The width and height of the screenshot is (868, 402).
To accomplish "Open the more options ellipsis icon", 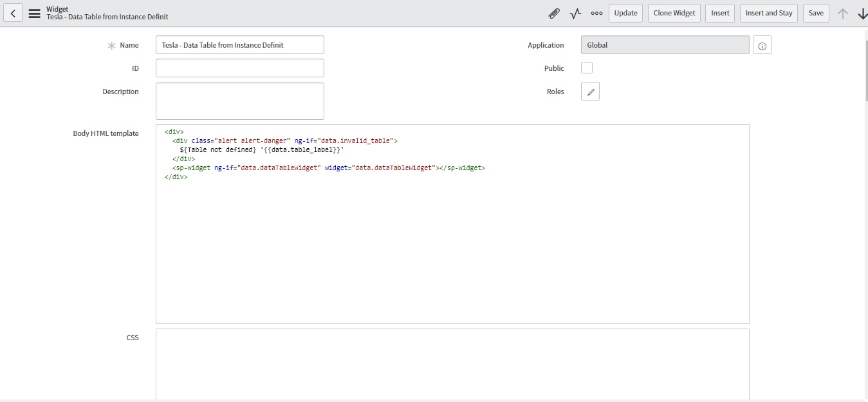I will pyautogui.click(x=596, y=13).
